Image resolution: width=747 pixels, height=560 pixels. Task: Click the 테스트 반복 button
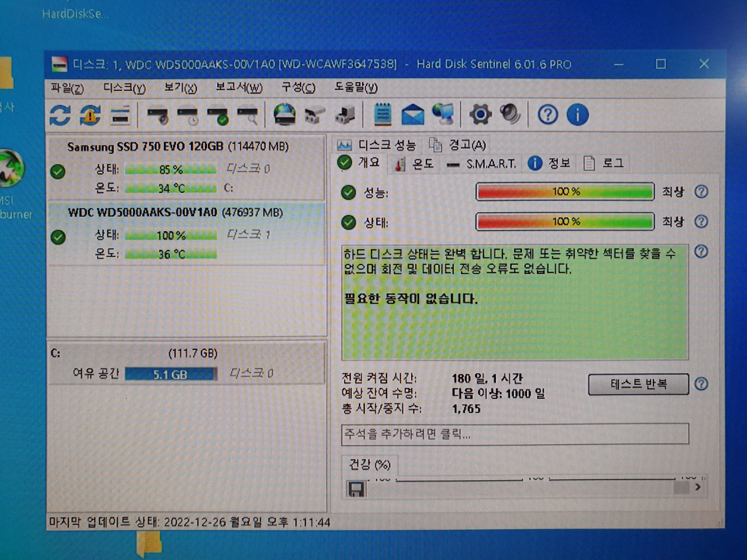[638, 384]
